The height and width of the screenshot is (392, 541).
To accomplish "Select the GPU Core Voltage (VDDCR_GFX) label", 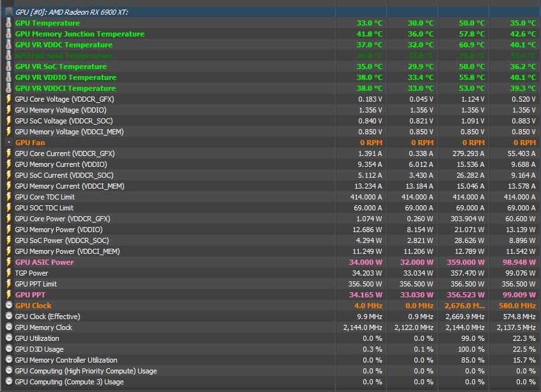I will click(x=65, y=99).
